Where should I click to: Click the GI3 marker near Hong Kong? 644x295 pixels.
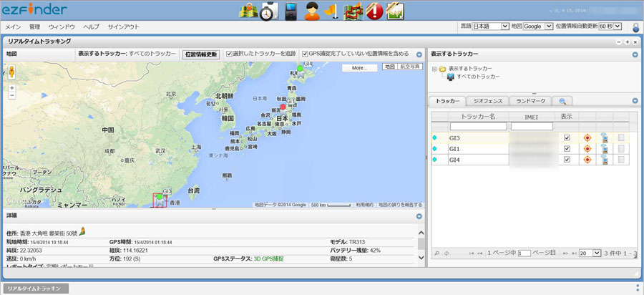pos(160,200)
